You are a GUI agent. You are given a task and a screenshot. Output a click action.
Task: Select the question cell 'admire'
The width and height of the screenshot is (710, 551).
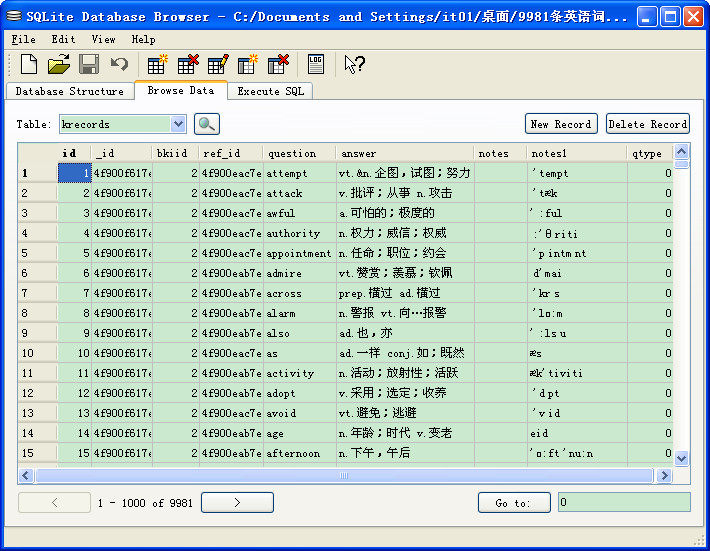(299, 273)
